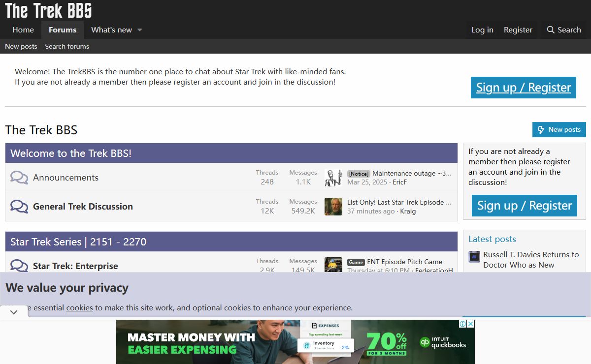Click the avatar beside Russell T. Davies post

[474, 256]
